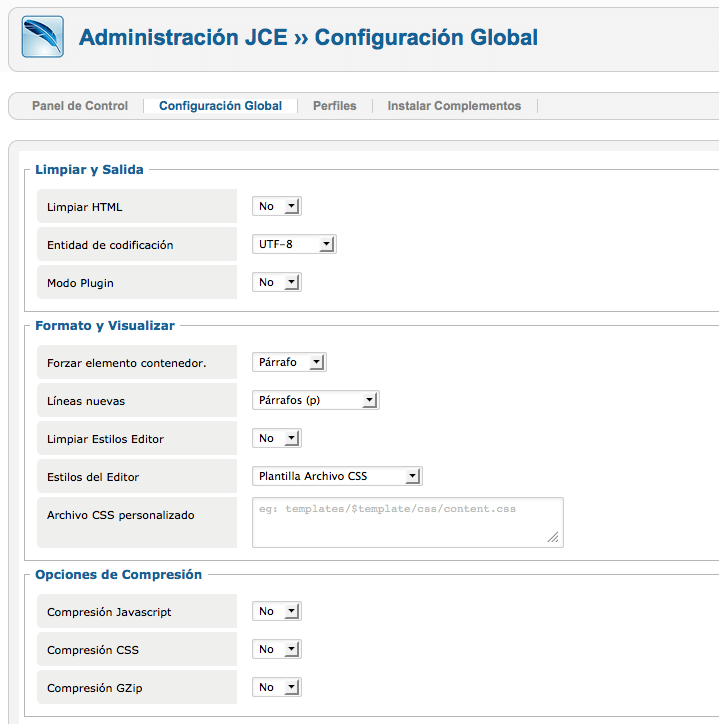Open the Perfiles tab
The height and width of the screenshot is (724, 719).
(335, 106)
